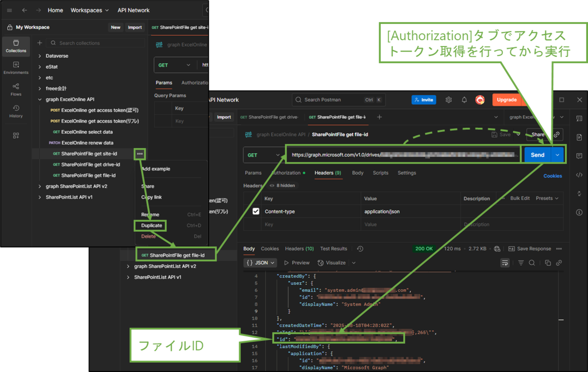
Task: Click the blue Send button
Action: point(538,155)
